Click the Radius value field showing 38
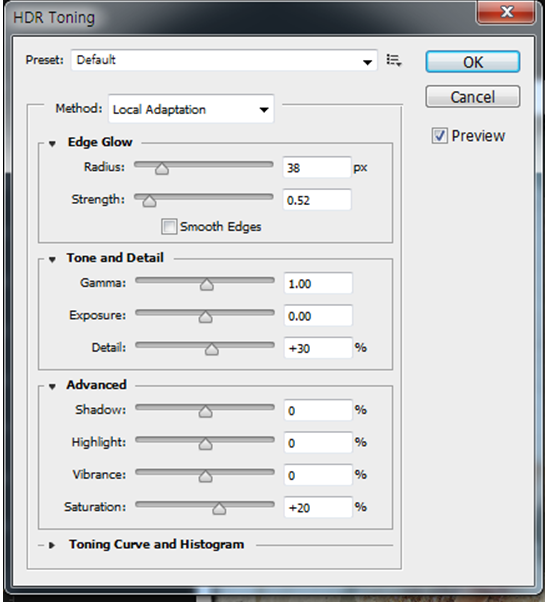 pyautogui.click(x=317, y=168)
